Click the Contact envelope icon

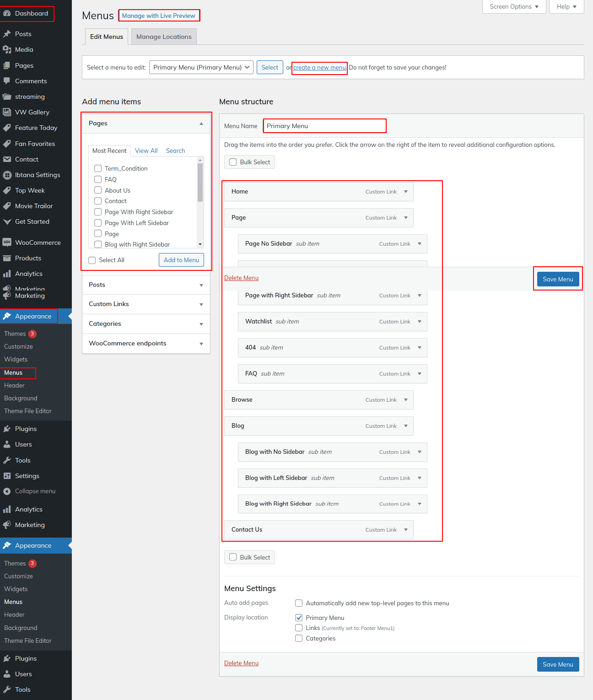pyautogui.click(x=7, y=159)
